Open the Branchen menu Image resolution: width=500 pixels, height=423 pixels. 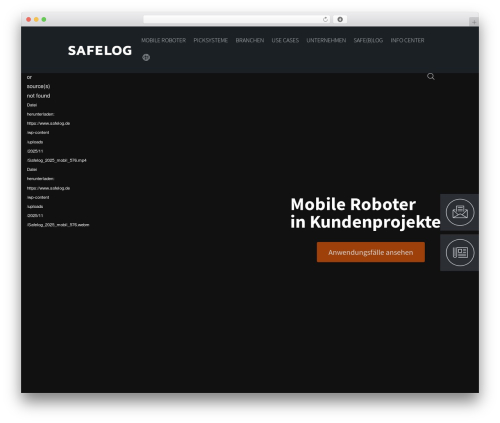click(x=250, y=40)
